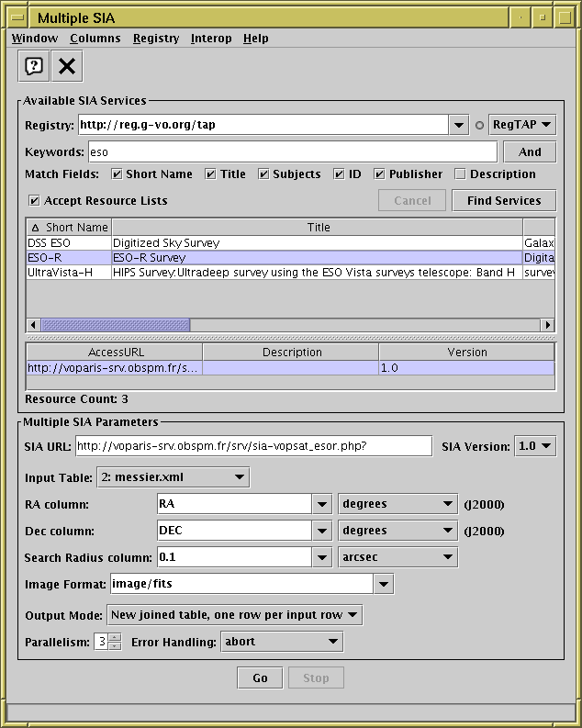The height and width of the screenshot is (728, 582).
Task: Click the Keywords text field
Action: click(292, 152)
